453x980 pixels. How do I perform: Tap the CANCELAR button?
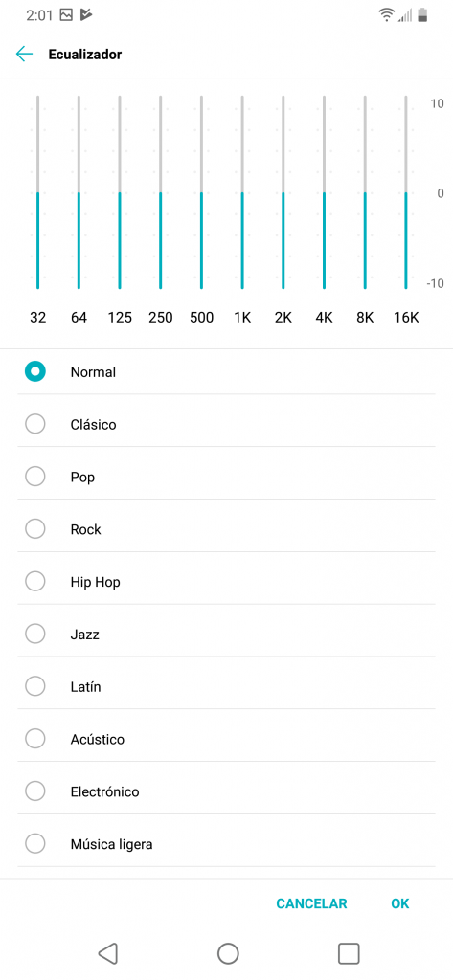311,903
